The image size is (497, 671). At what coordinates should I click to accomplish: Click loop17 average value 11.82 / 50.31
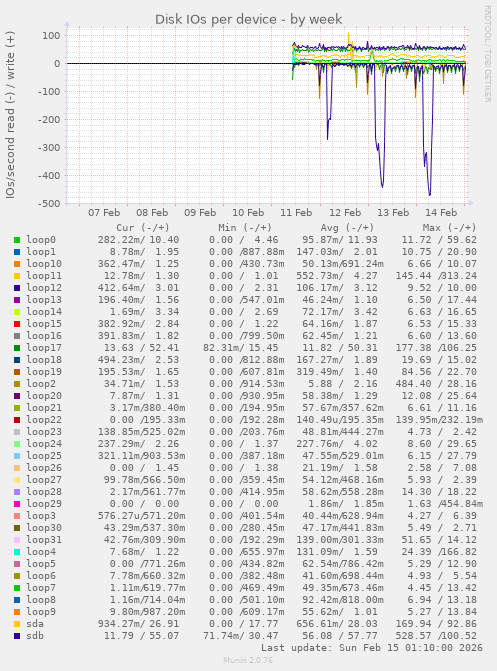(x=340, y=348)
